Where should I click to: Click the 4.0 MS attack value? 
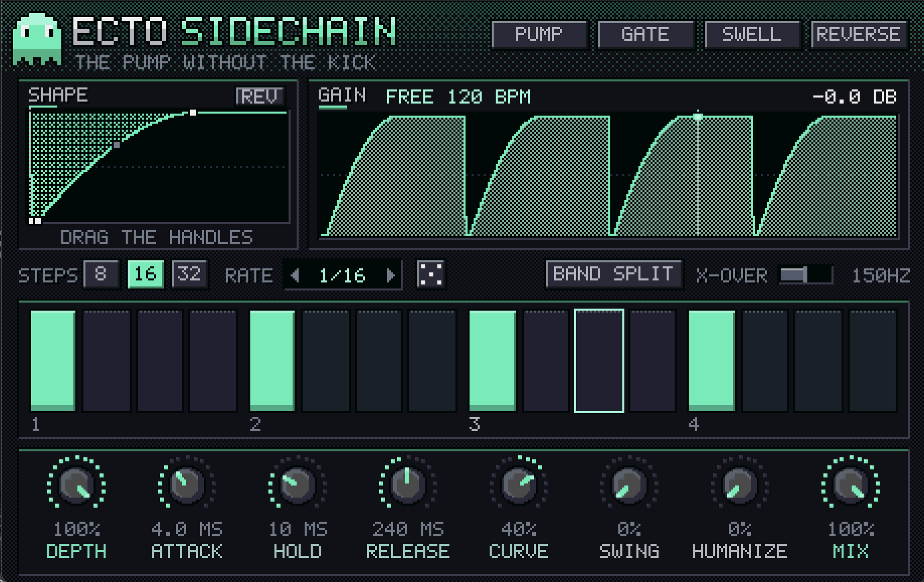(x=187, y=529)
